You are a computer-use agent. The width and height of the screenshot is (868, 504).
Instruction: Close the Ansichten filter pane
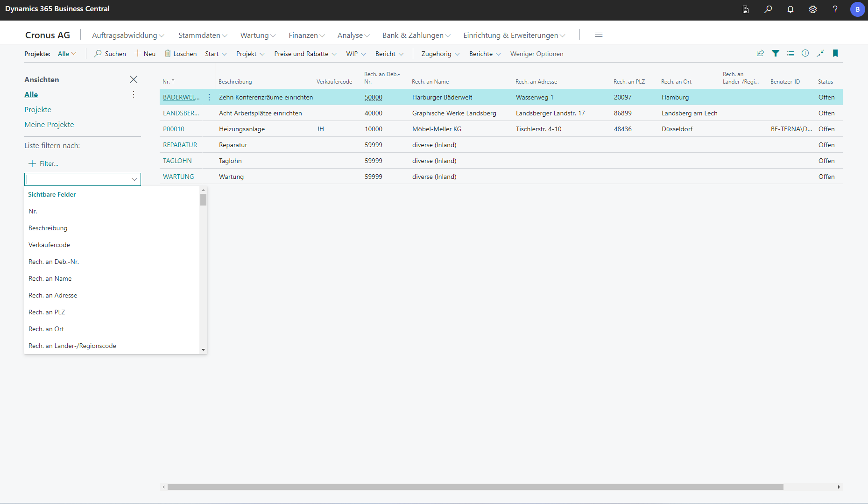(x=134, y=79)
